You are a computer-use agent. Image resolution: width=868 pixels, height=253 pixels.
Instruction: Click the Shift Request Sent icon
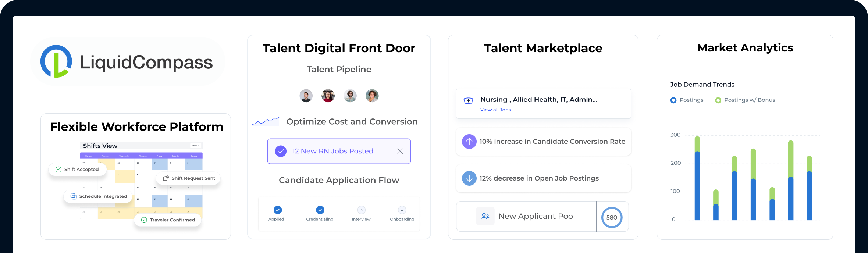coord(166,178)
